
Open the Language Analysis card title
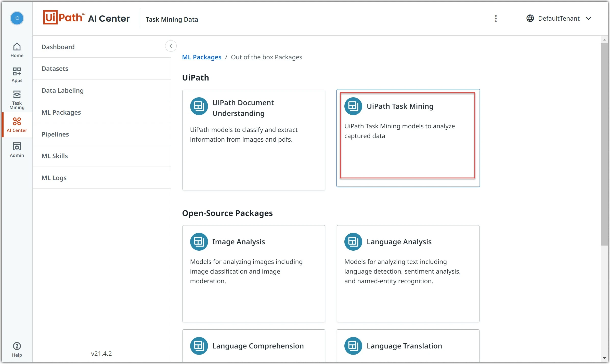click(x=399, y=242)
